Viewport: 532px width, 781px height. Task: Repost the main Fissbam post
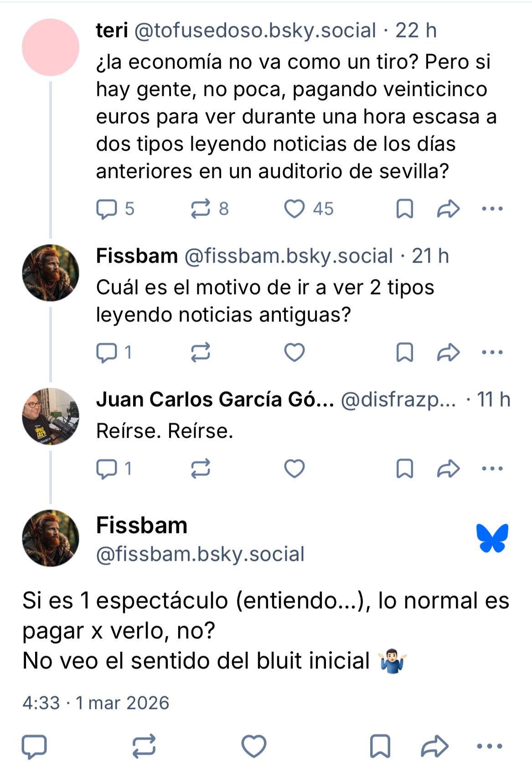(x=144, y=746)
